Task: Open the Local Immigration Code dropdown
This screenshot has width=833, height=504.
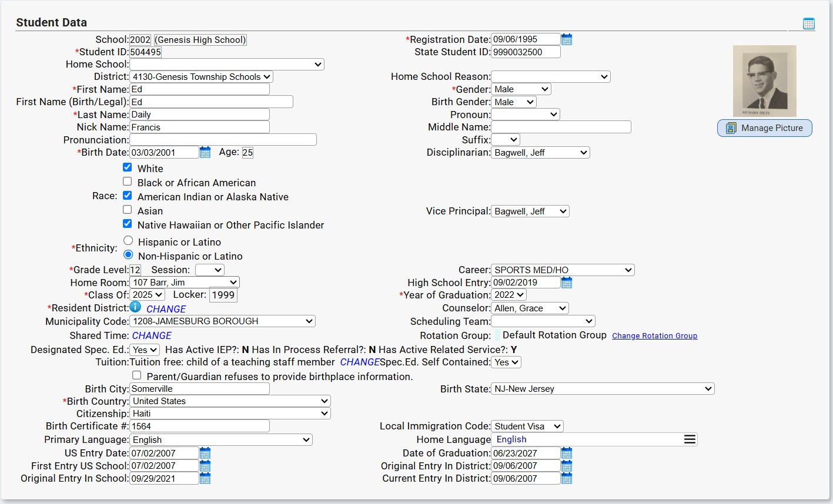Action: pyautogui.click(x=527, y=426)
